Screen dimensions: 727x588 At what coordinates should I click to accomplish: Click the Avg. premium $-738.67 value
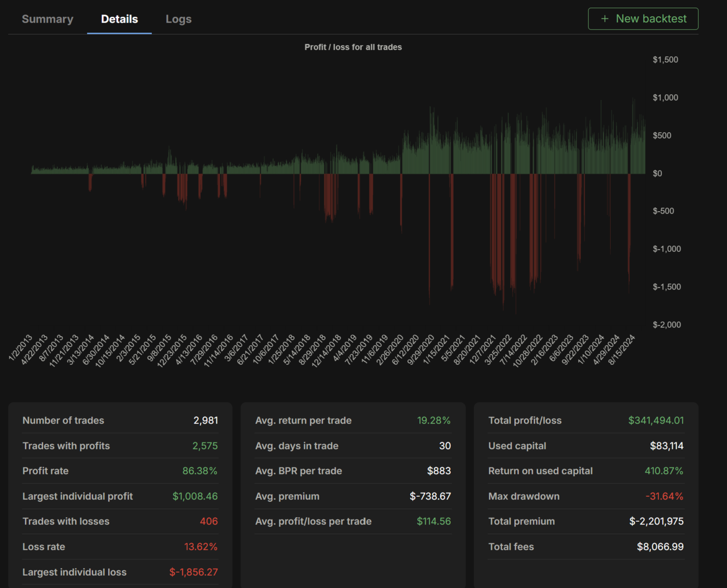pyautogui.click(x=430, y=496)
